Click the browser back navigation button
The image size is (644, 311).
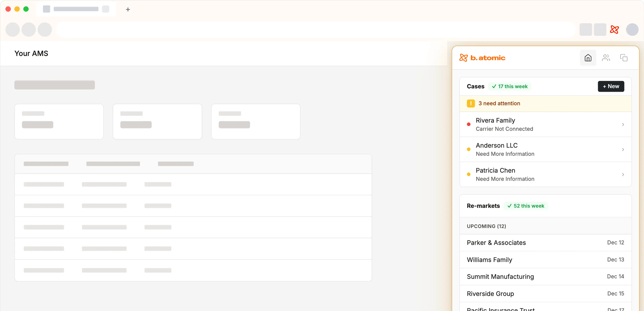coord(12,29)
